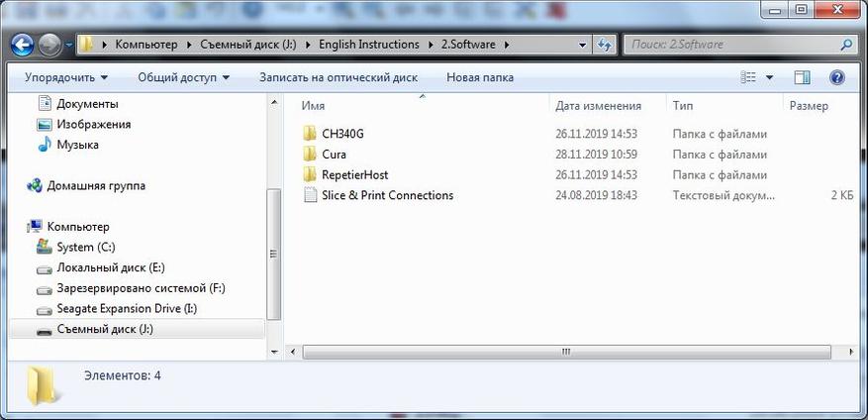This screenshot has height=420, width=868.
Task: Sort by the Дата изменения column header
Action: (598, 106)
